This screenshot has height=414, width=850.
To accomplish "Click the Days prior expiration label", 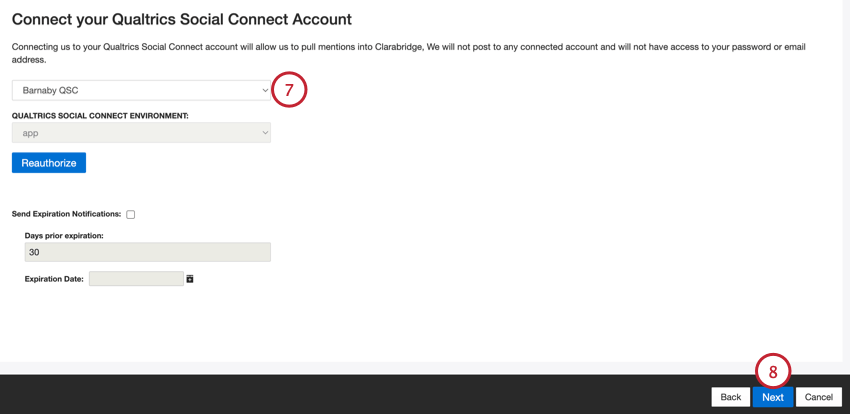I will (x=64, y=236).
